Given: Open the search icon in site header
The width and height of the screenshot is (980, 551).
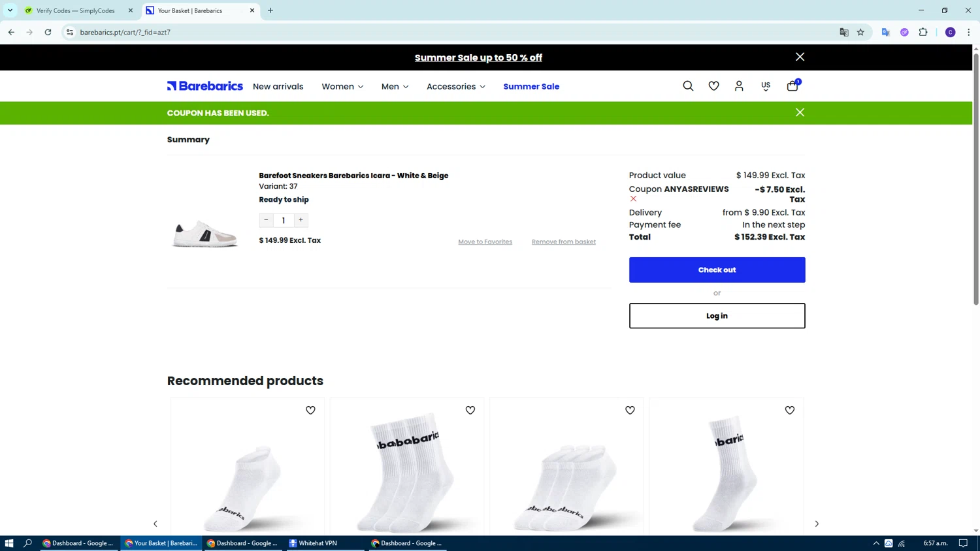Looking at the screenshot, I should click(x=688, y=86).
